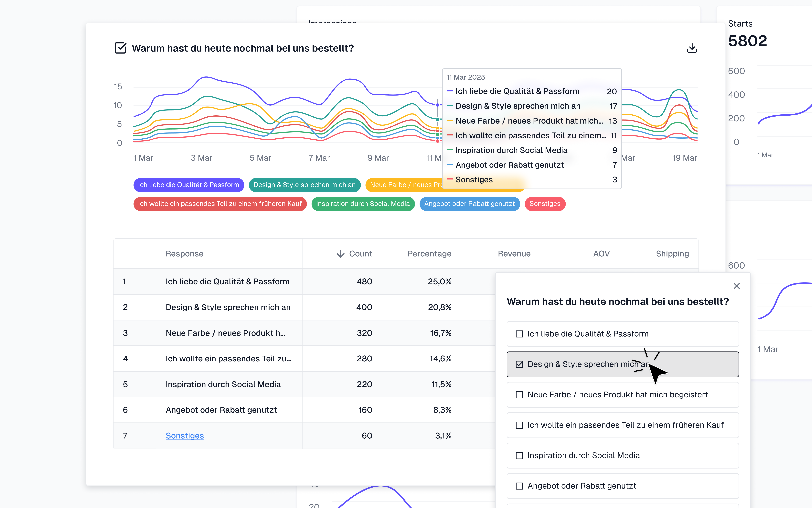
Task: Check 'Inspiration durch Social Media' survey option
Action: 519,456
